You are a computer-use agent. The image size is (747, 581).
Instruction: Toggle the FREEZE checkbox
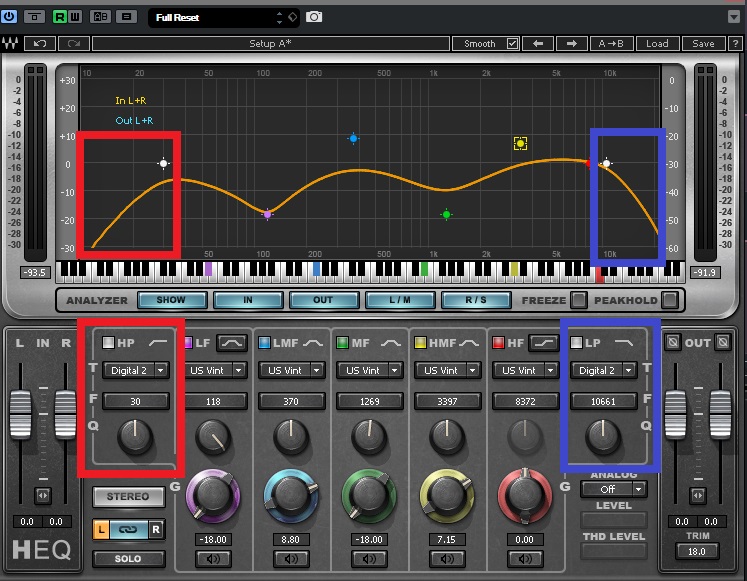578,300
